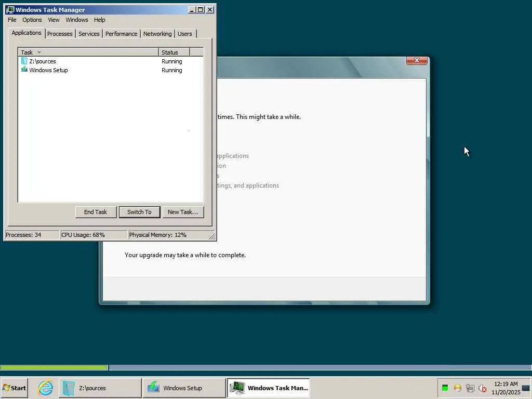Launch Internet Explorer from taskbar

(x=45, y=388)
